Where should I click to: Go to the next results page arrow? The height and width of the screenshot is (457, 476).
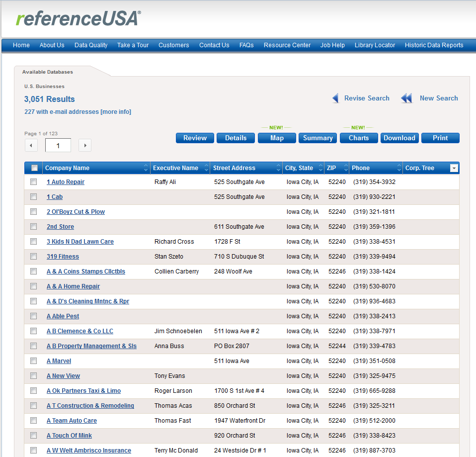click(x=85, y=145)
